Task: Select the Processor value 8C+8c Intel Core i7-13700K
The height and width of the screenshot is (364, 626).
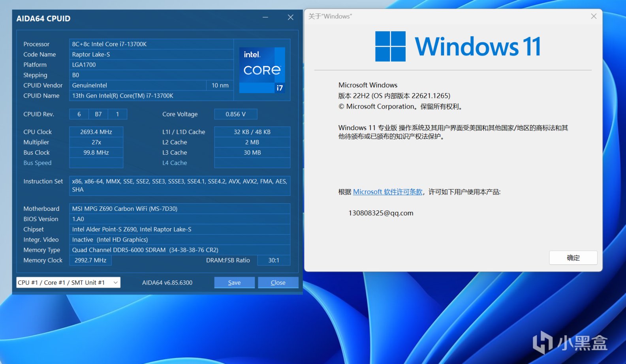Action: (x=152, y=44)
